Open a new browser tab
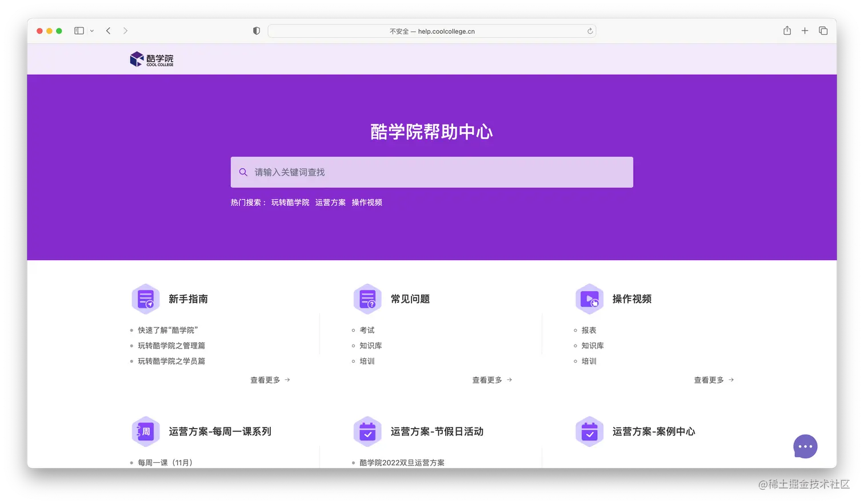This screenshot has width=864, height=504. tap(805, 31)
